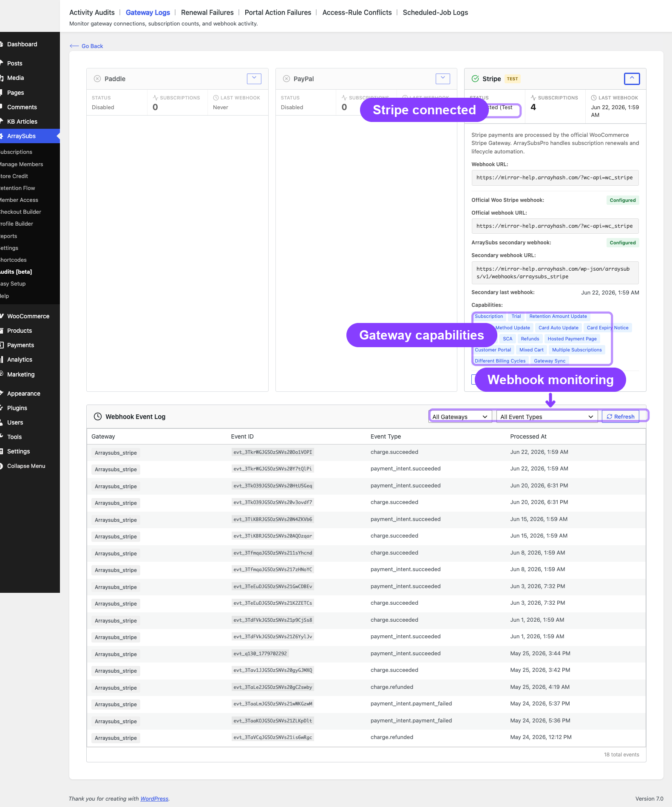Open Pages in the sidebar
This screenshot has height=807, width=672.
(x=30, y=93)
